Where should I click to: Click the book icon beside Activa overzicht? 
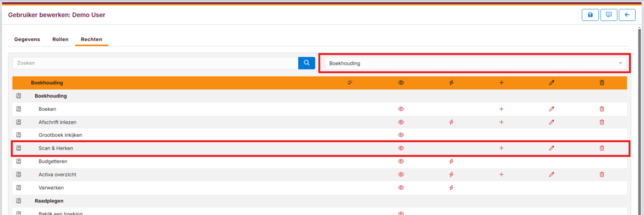(x=19, y=174)
